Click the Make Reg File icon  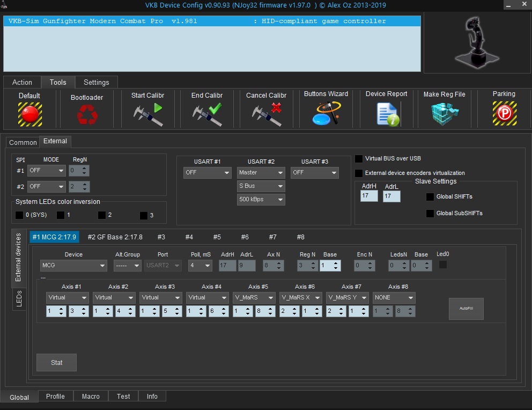click(445, 114)
